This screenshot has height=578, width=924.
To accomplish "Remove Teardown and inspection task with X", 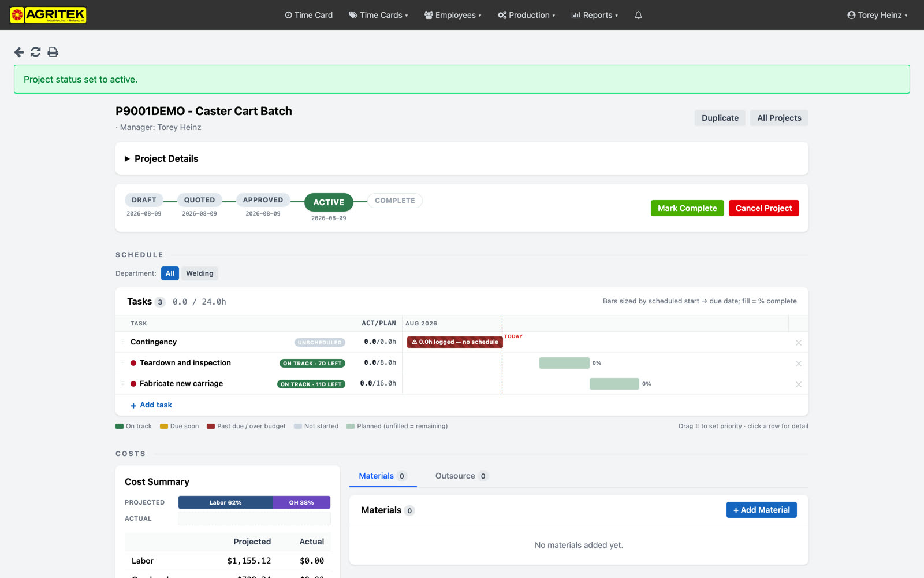I will (x=799, y=364).
